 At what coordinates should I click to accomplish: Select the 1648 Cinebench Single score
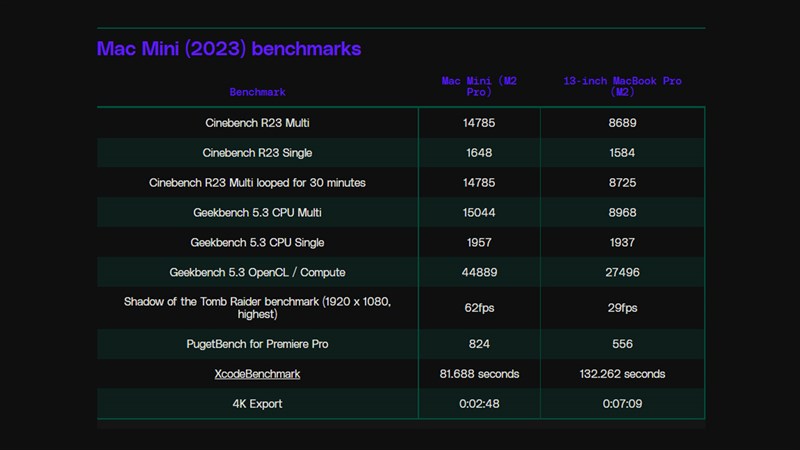click(x=479, y=153)
